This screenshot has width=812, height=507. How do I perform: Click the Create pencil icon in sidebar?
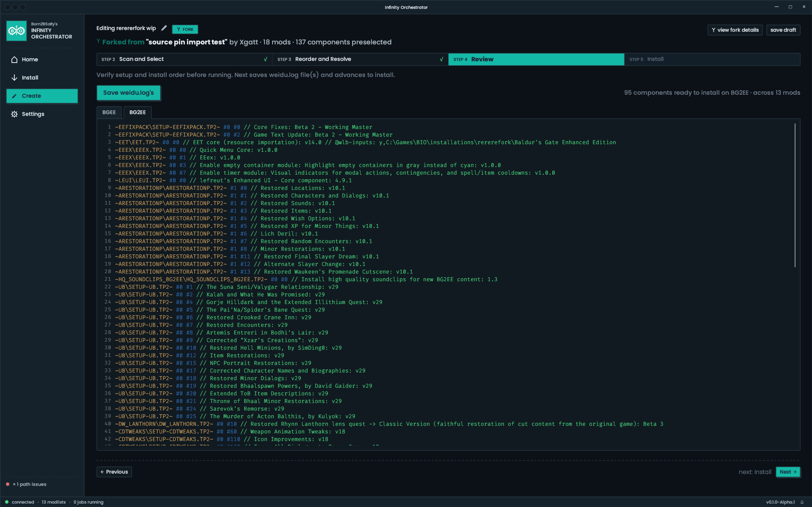(x=14, y=96)
